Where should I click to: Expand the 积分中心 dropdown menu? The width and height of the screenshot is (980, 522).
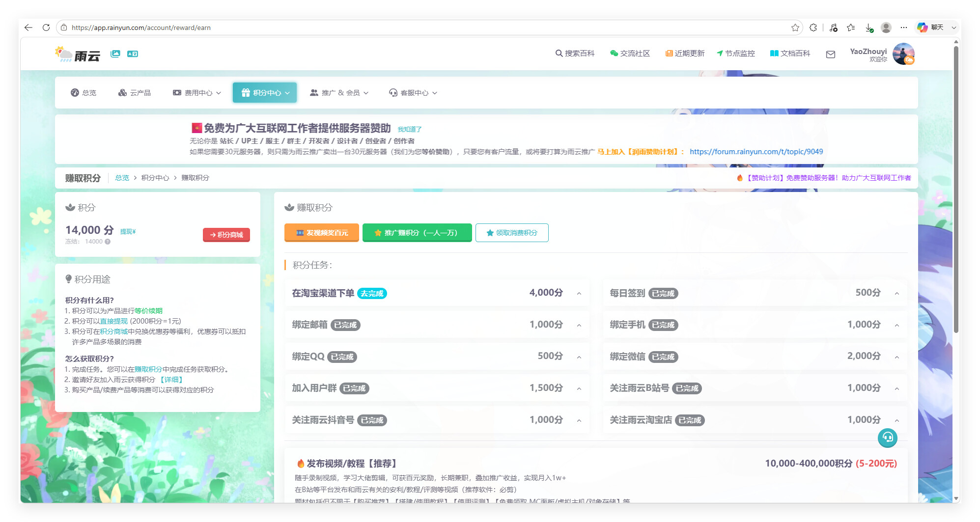pyautogui.click(x=265, y=93)
